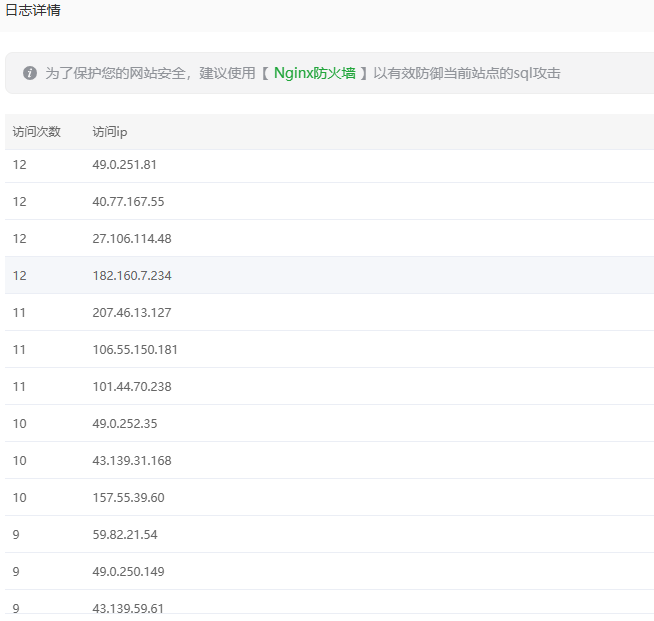Select IP 157.55.39.60
This screenshot has height=621, width=654.
[x=128, y=498]
